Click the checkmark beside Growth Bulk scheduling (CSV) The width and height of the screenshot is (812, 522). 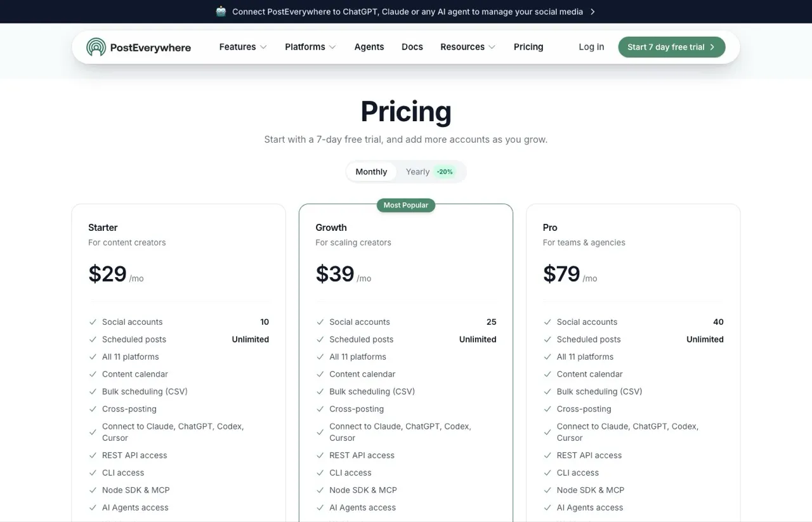320,392
